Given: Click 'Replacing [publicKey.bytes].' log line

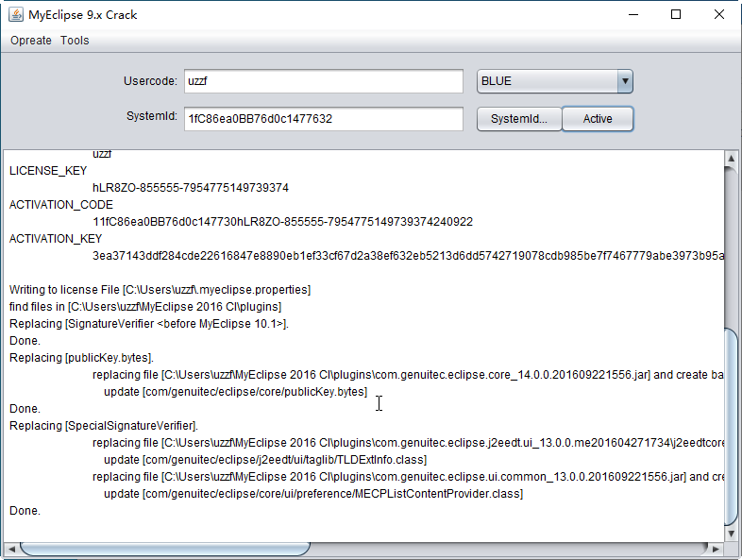Looking at the screenshot, I should 81,358.
